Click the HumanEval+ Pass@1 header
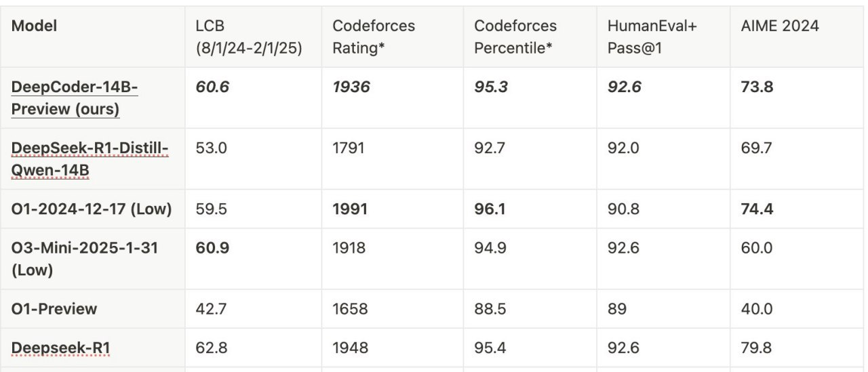The width and height of the screenshot is (868, 372). (x=652, y=36)
